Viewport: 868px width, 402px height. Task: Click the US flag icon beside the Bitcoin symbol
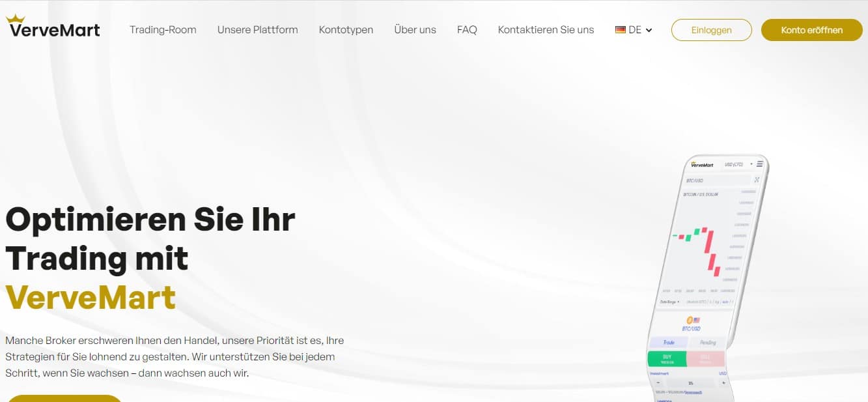697,319
